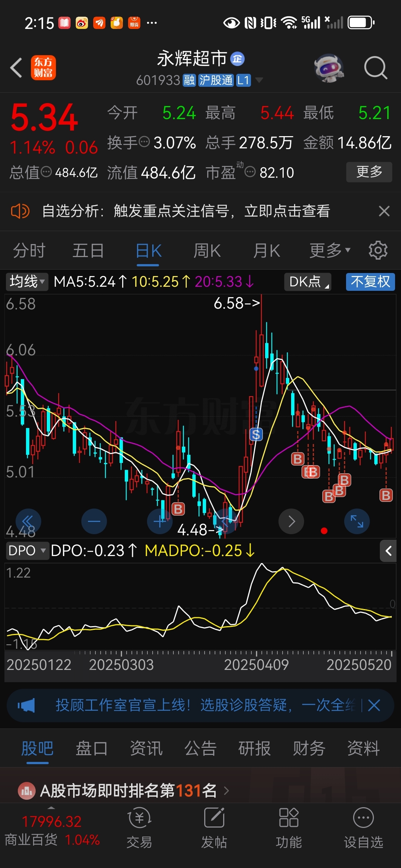This screenshot has height=868, width=401.
Task: Open A股市场即时排名第131名 ranking
Action: [x=128, y=791]
